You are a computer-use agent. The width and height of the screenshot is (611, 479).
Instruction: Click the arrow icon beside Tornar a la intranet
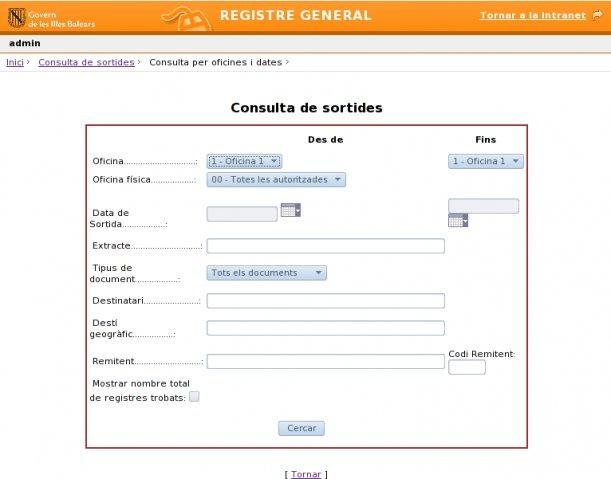[x=597, y=15]
